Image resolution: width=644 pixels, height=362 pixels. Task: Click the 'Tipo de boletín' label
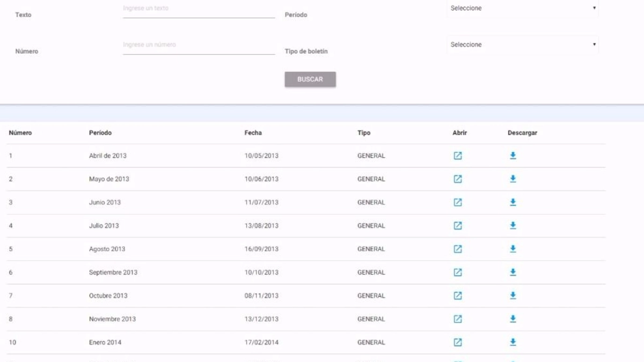(306, 51)
